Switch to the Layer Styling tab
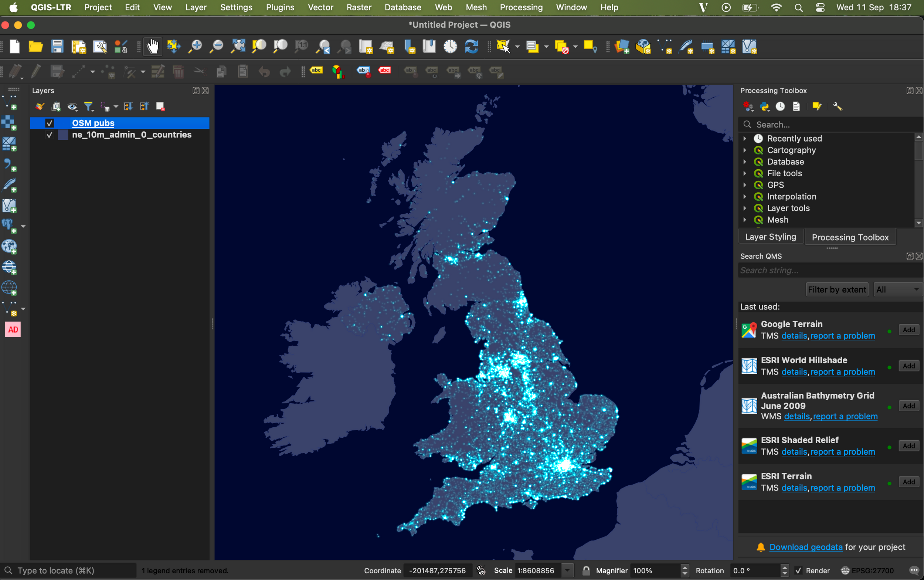The width and height of the screenshot is (924, 580). click(x=771, y=237)
